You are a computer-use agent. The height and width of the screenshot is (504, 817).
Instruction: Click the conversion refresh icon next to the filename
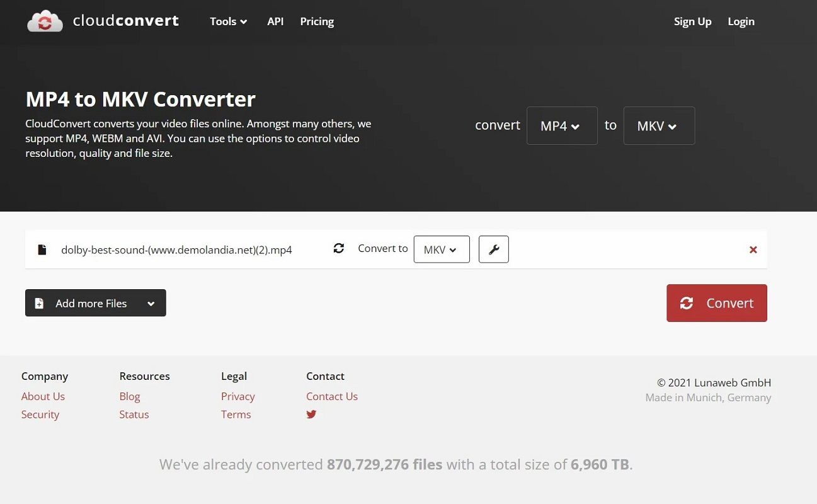pos(339,248)
